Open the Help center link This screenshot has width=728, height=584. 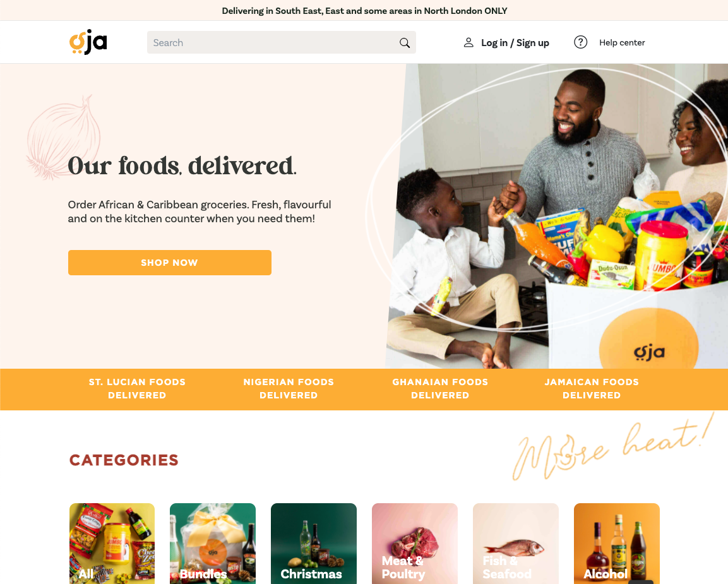tap(622, 43)
